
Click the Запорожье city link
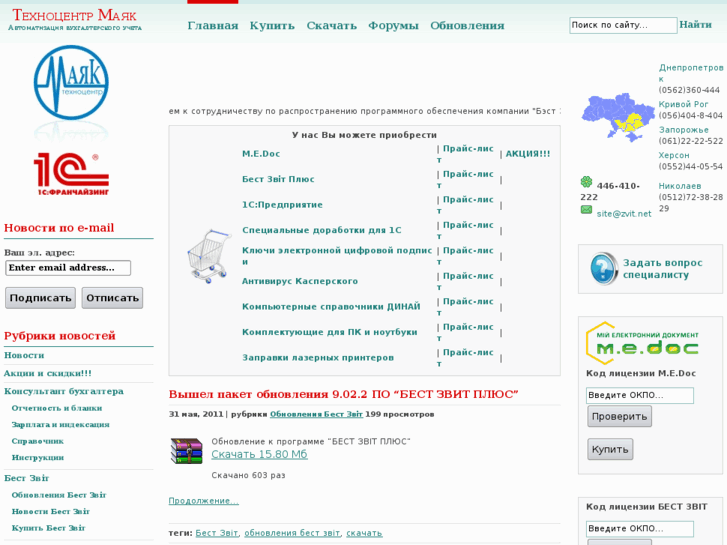[683, 130]
